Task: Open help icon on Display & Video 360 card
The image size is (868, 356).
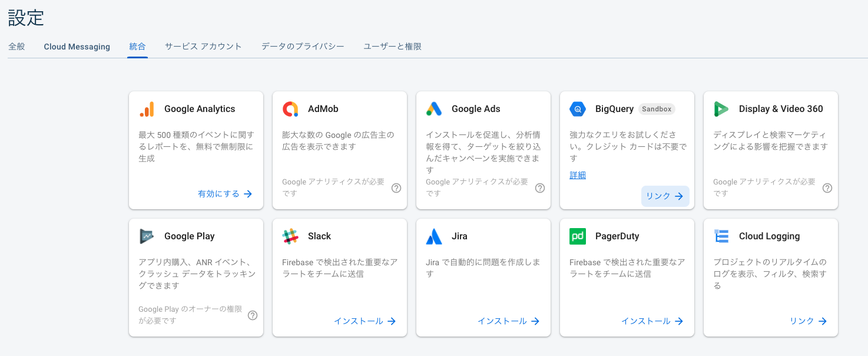Action: pyautogui.click(x=827, y=188)
